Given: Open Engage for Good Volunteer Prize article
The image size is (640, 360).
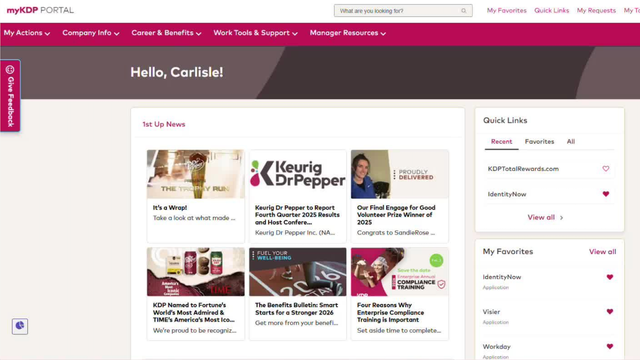Looking at the screenshot, I should pyautogui.click(x=396, y=215).
